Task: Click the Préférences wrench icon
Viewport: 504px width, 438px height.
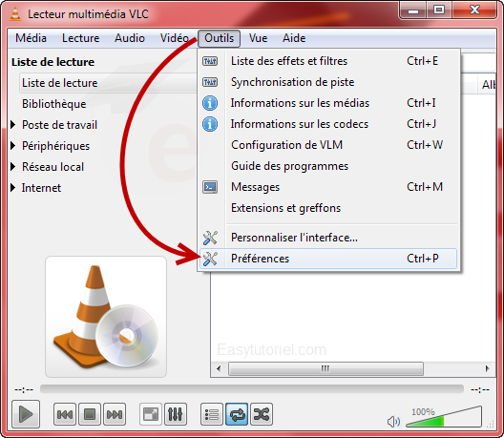Action: click(210, 259)
